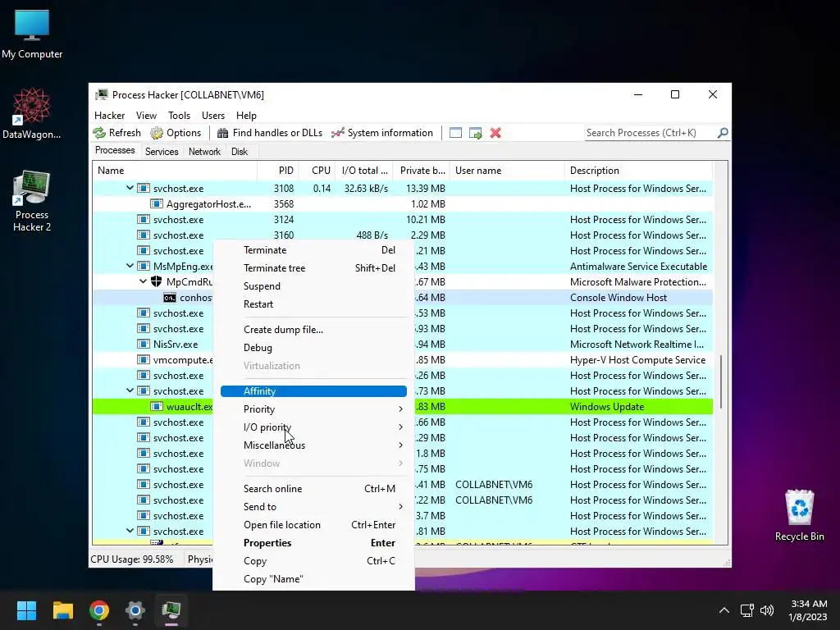
Task: Switch to the Disk tab
Action: [240, 152]
